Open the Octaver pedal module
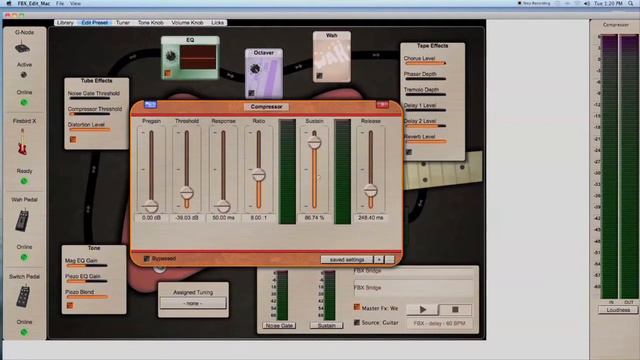The width and height of the screenshot is (640, 360). (264, 73)
